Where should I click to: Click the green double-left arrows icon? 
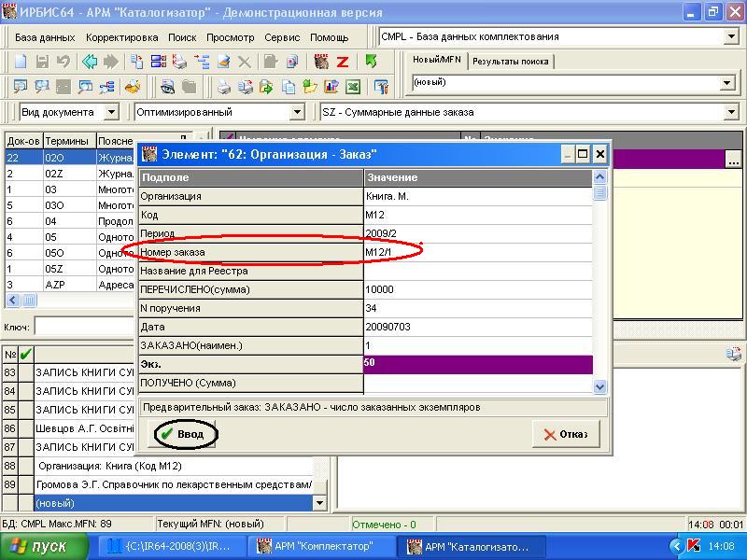[90, 62]
